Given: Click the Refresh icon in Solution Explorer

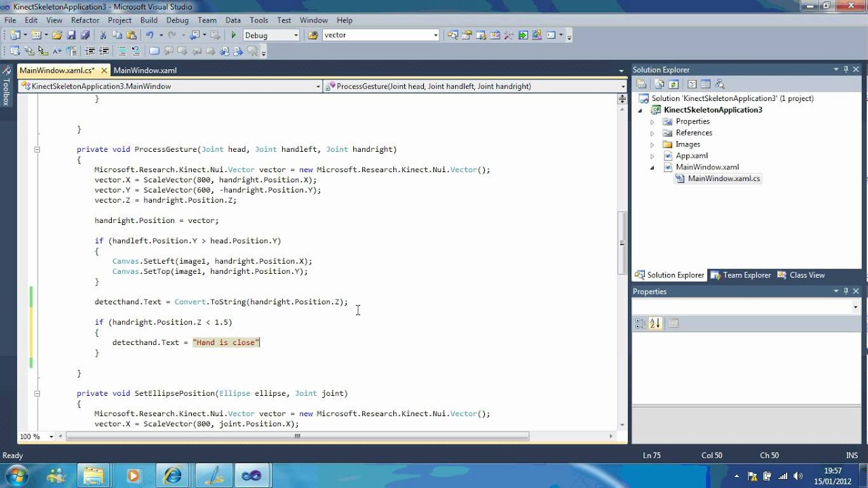Looking at the screenshot, I should click(x=673, y=84).
